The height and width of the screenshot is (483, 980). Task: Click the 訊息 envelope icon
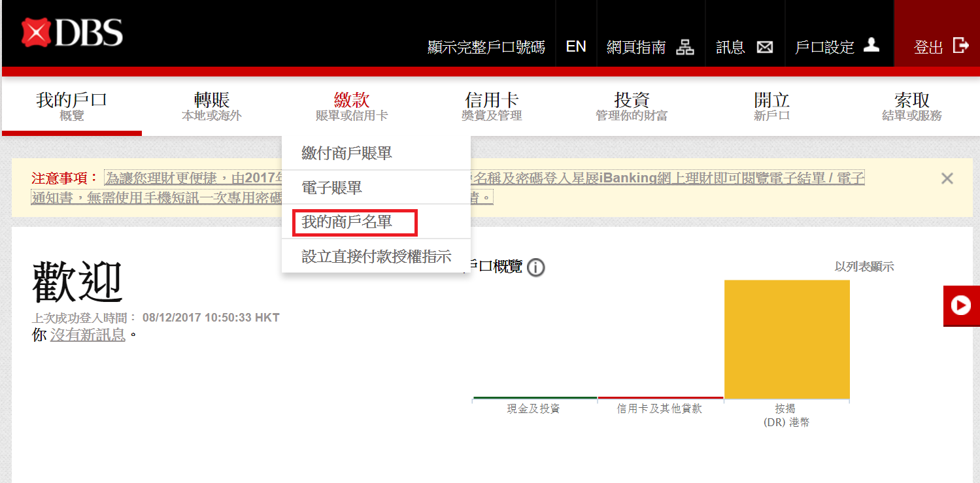tap(764, 47)
